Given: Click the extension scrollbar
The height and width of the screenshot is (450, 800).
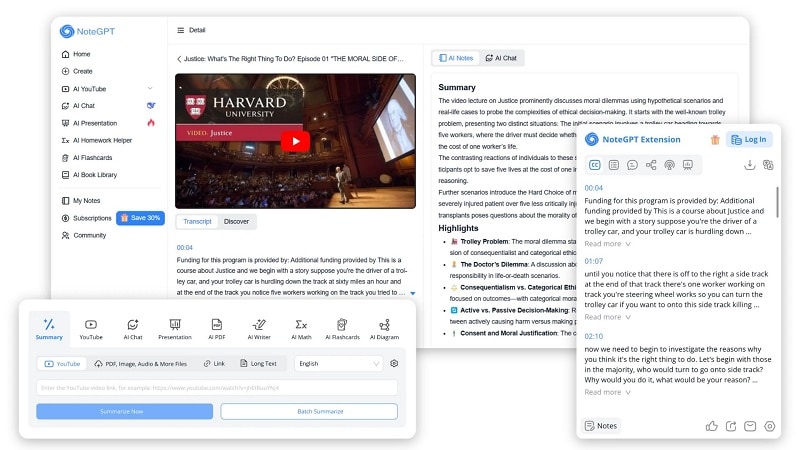Looking at the screenshot, I should pos(778,202).
